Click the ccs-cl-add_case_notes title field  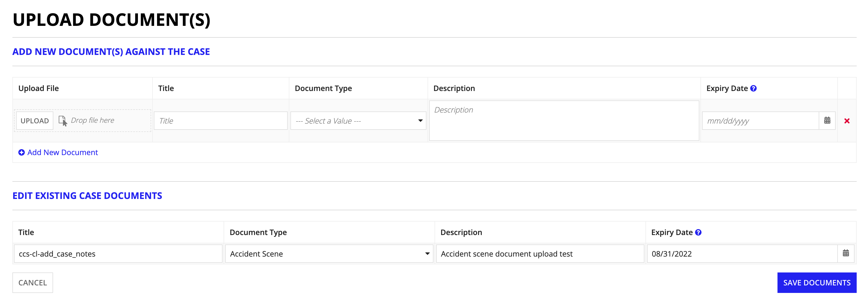tap(117, 254)
